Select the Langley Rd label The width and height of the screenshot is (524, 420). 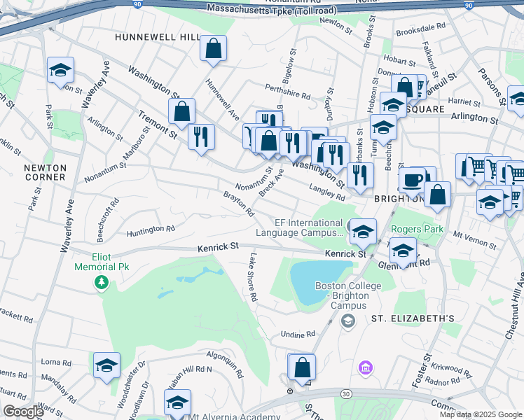(327, 192)
